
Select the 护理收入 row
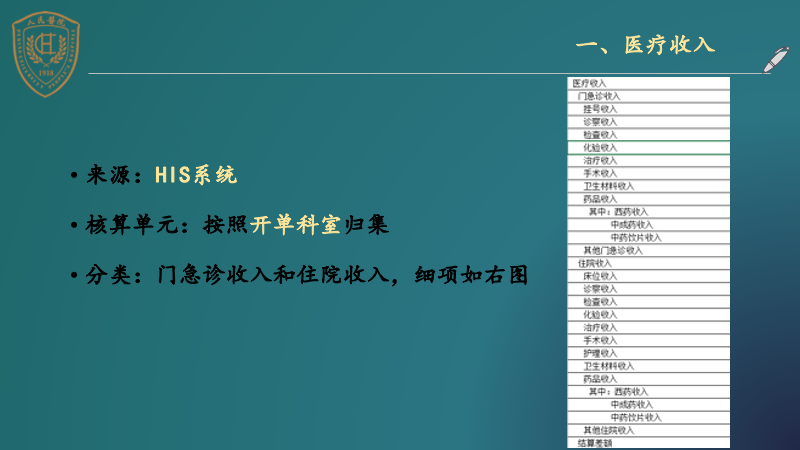pos(600,353)
